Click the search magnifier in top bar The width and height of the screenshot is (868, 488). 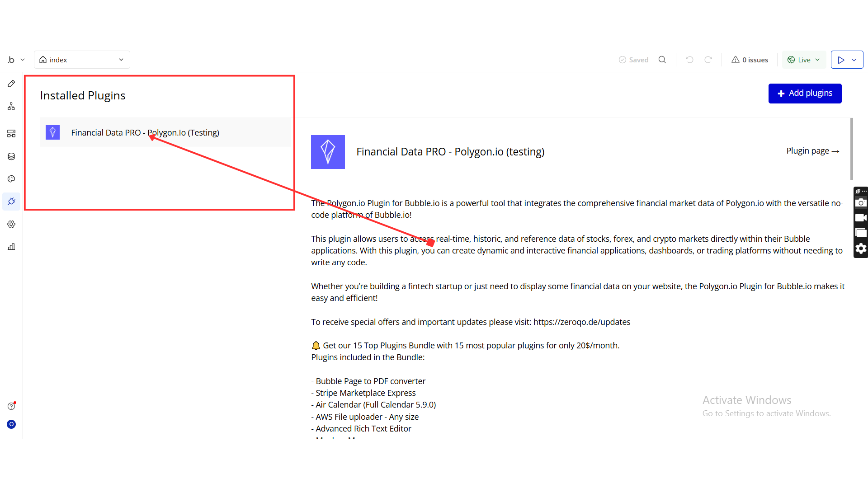click(x=662, y=60)
